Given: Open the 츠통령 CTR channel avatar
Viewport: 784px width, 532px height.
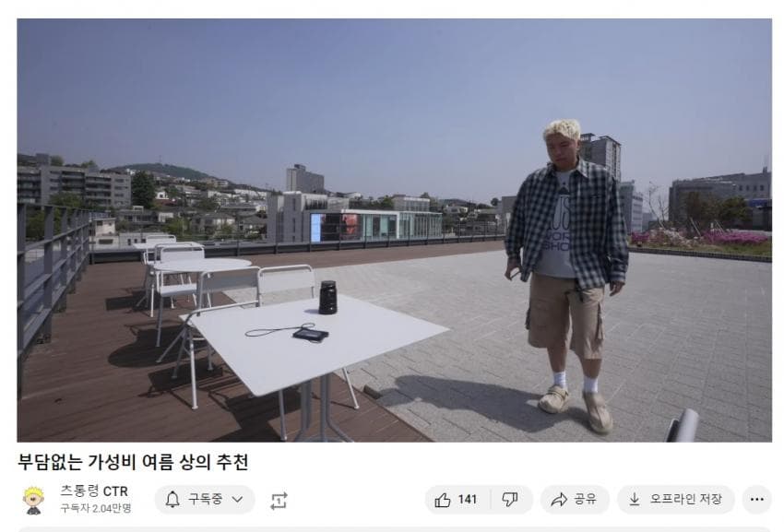Looking at the screenshot, I should pos(33,500).
